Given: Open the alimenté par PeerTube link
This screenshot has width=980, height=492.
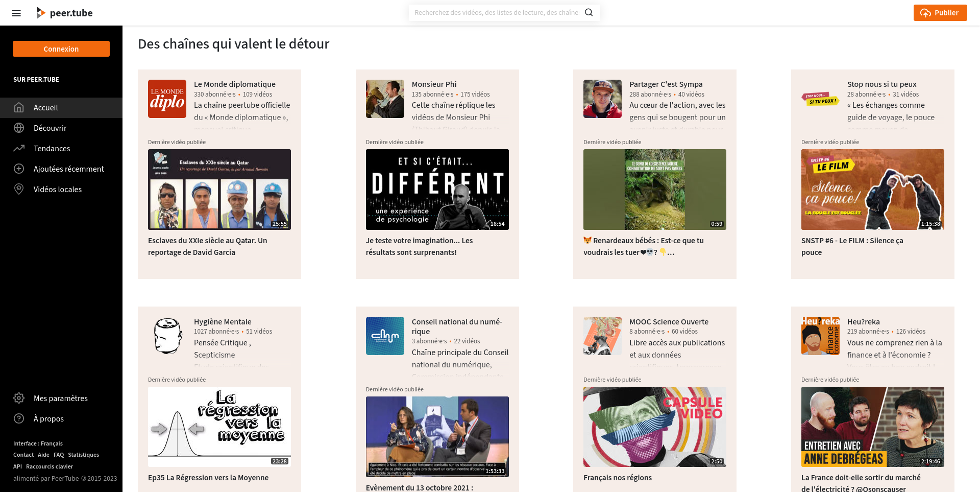Looking at the screenshot, I should tap(46, 479).
